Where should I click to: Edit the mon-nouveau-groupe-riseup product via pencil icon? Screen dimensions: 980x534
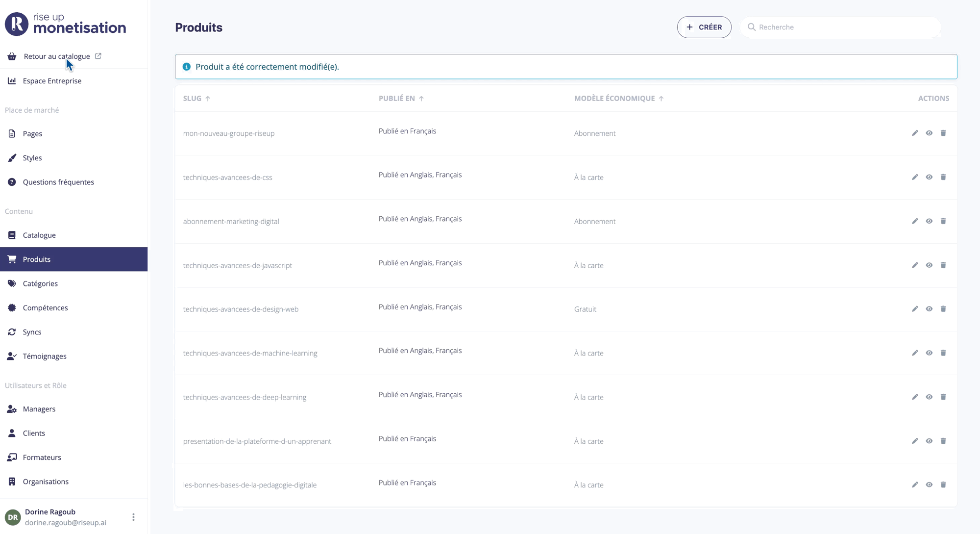click(x=915, y=133)
